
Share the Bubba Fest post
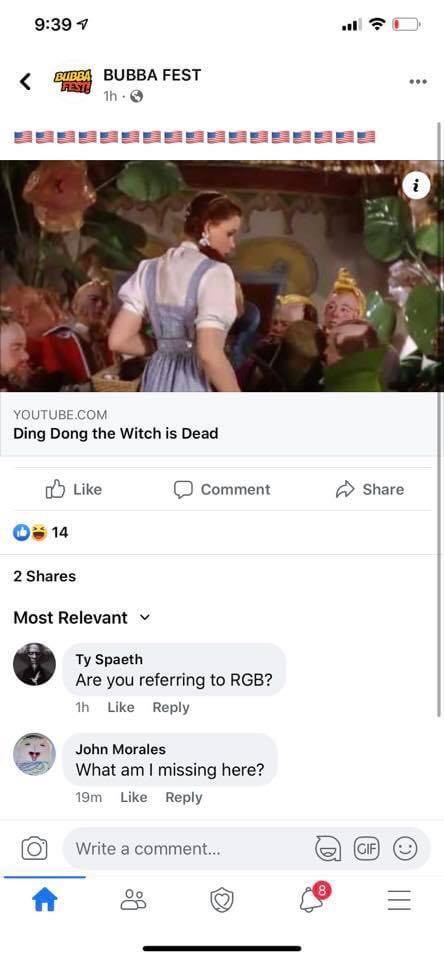tap(370, 489)
